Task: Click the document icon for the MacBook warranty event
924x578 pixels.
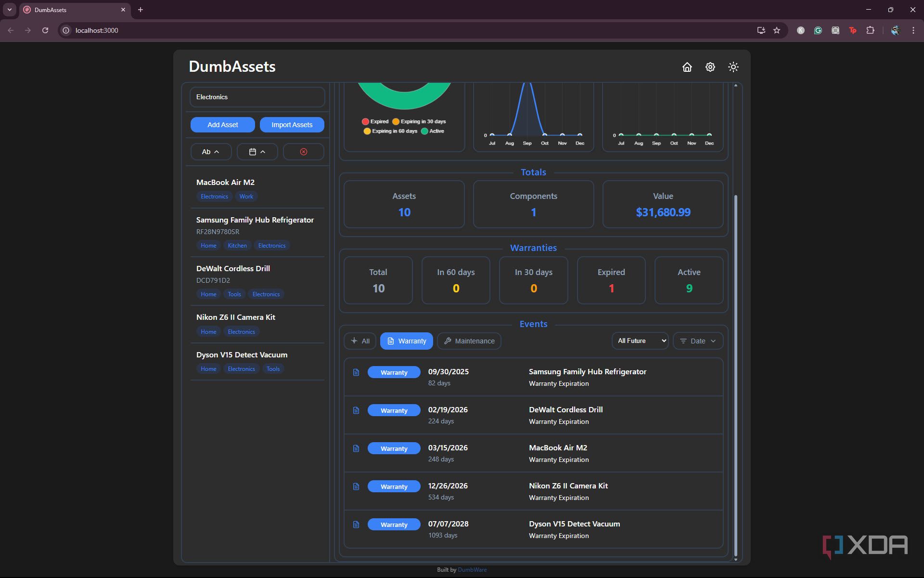Action: (x=356, y=448)
